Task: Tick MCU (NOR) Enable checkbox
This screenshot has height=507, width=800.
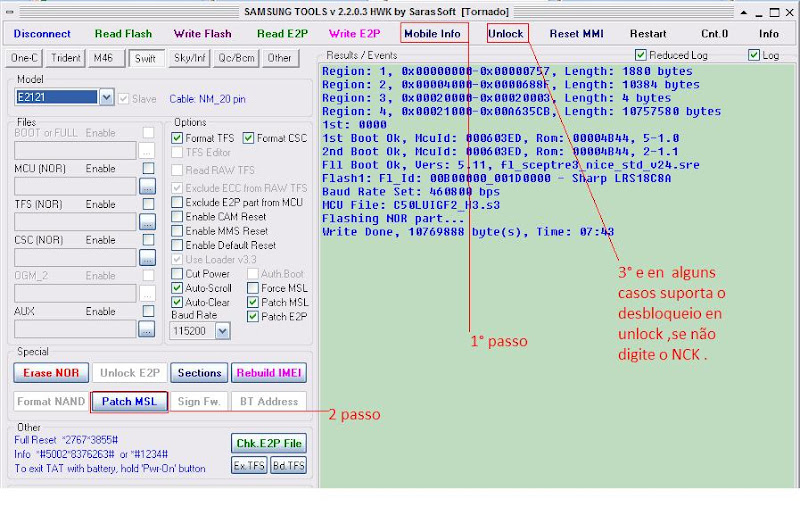Action: [148, 168]
